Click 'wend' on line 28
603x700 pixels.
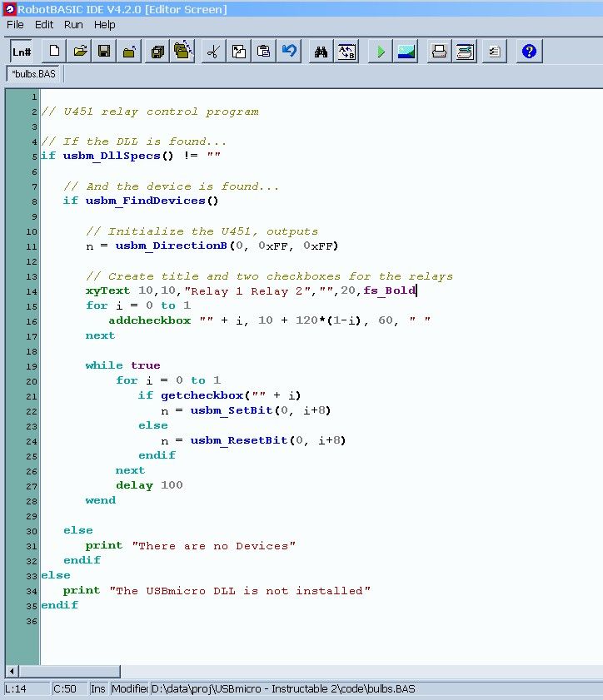coord(101,500)
